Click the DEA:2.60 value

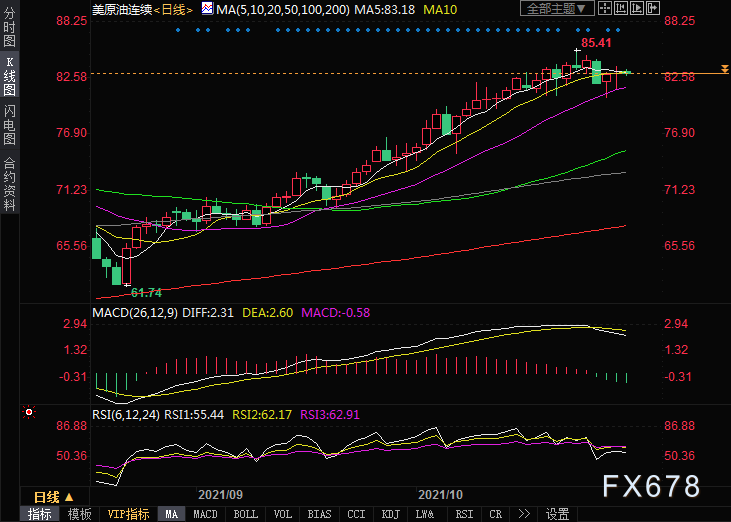click(x=268, y=312)
